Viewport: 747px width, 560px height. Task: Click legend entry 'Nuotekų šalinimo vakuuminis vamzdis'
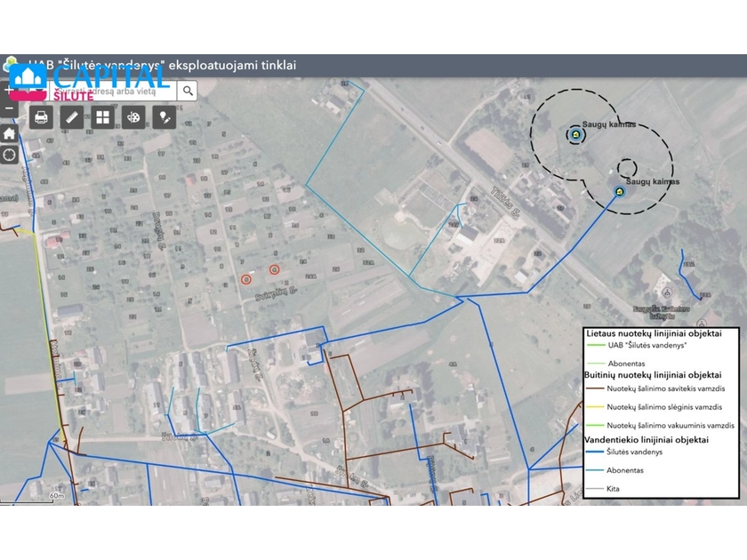point(671,425)
